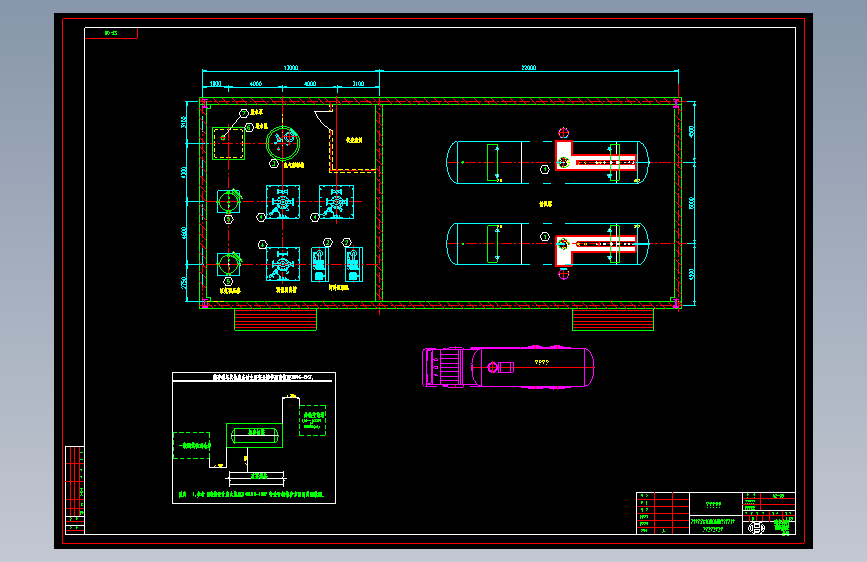
Task: Click the white door swing arc
Action: click(323, 121)
